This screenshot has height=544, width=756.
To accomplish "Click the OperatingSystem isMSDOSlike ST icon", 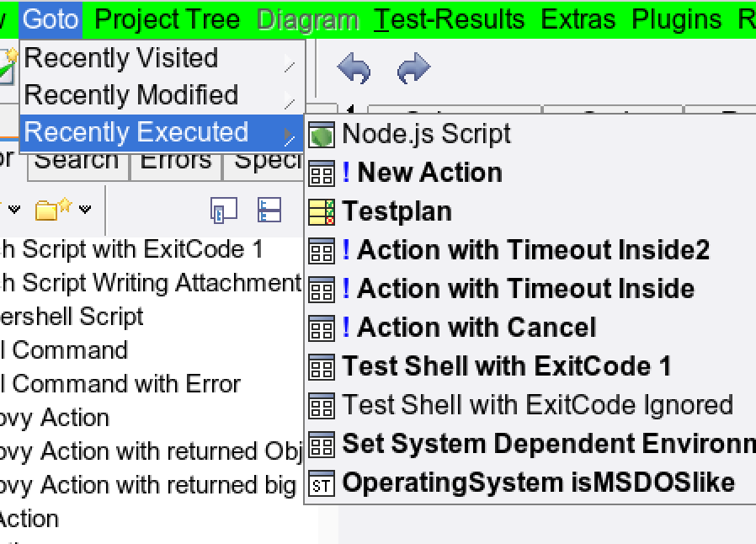I will coord(322,483).
